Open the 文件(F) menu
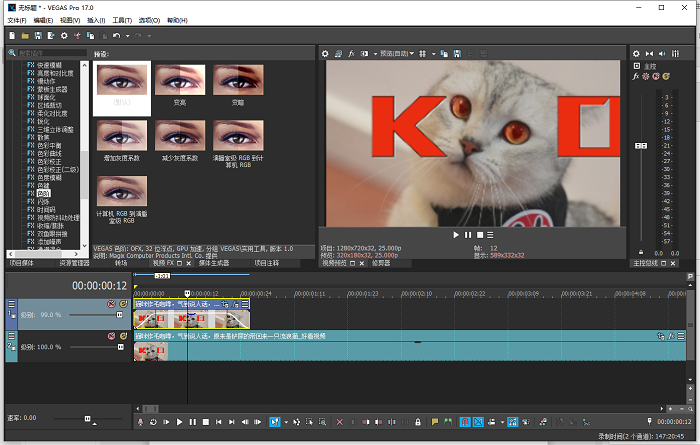Image resolution: width=700 pixels, height=445 pixels. [x=15, y=19]
